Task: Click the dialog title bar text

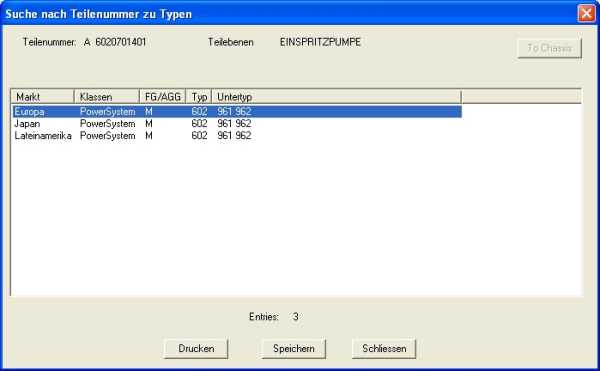Action: pyautogui.click(x=98, y=14)
